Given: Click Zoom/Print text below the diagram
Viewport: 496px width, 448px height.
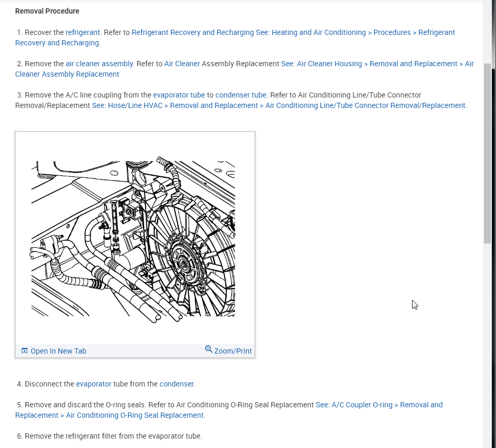Looking at the screenshot, I should pos(233,351).
